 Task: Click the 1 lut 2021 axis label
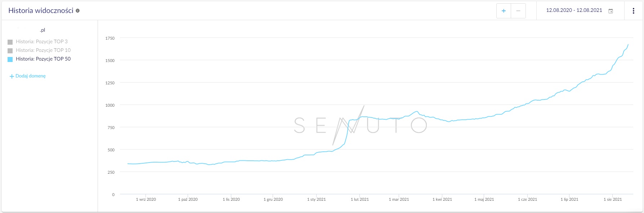pyautogui.click(x=360, y=200)
